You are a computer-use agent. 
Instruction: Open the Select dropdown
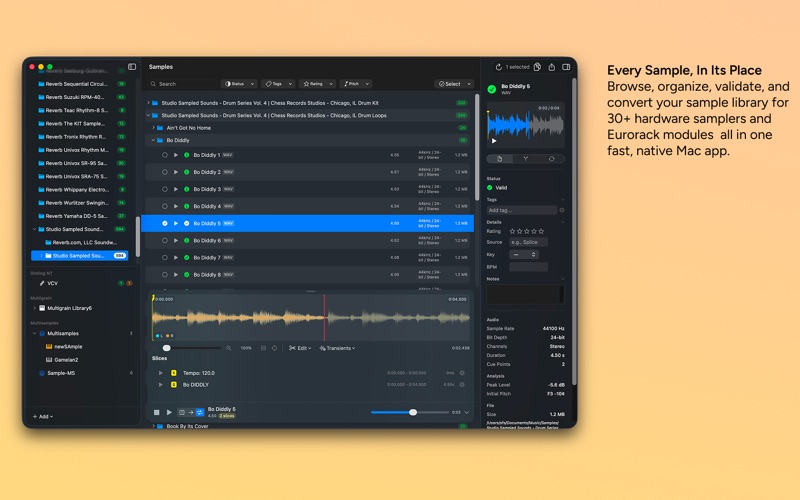(454, 84)
